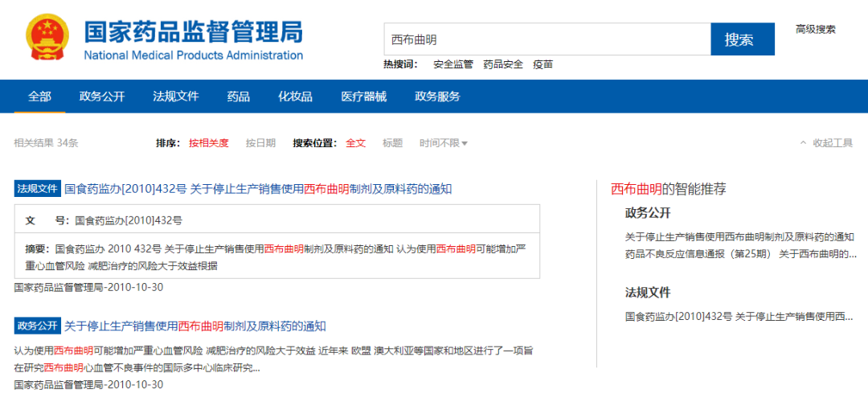Screen dimensions: 868x406
Task: Click 法规文件 tag on first result
Action: (x=37, y=189)
